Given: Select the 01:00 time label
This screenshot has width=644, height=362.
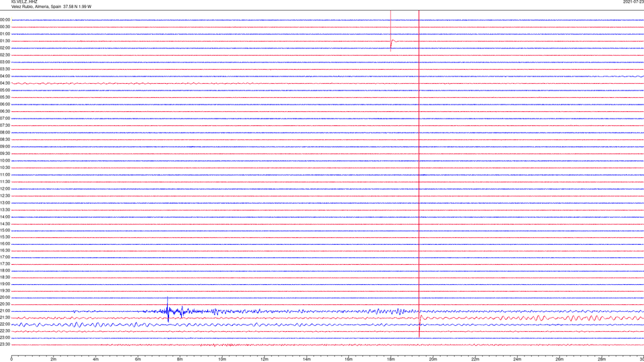Looking at the screenshot, I should 5,34.
